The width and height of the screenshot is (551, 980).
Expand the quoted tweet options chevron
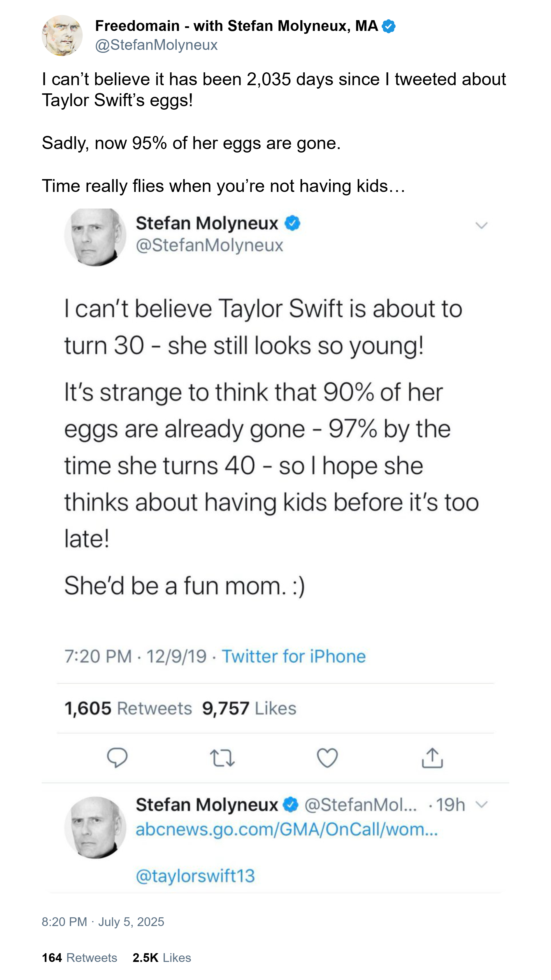pyautogui.click(x=481, y=225)
